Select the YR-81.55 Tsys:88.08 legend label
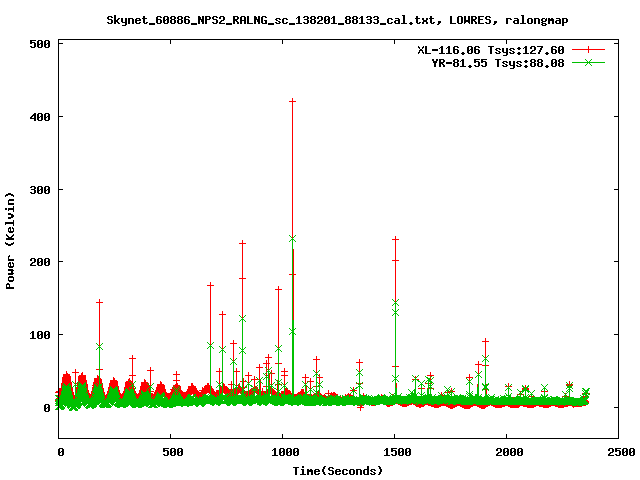Screen dimensions: 640x480 (x=498, y=63)
